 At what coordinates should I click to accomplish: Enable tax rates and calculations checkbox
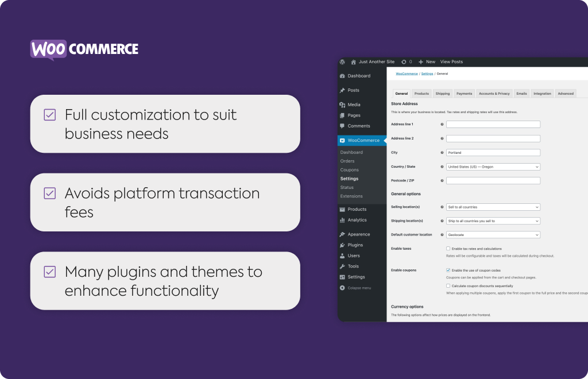pyautogui.click(x=448, y=249)
